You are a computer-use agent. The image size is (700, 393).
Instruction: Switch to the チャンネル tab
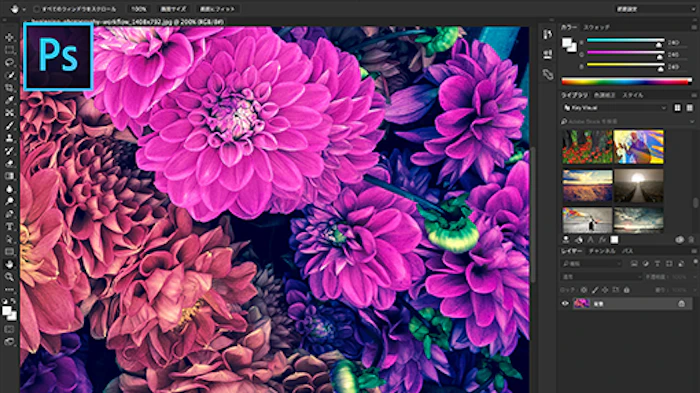point(602,251)
